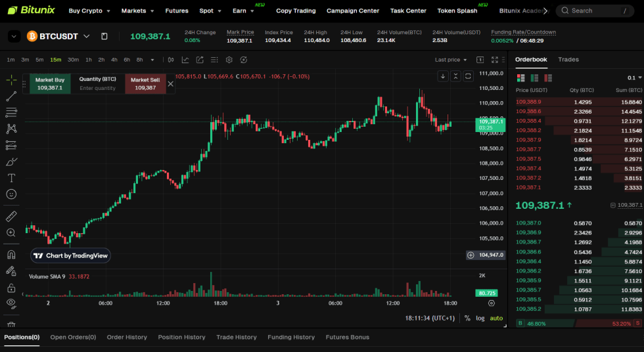Activate the zoom in tool
This screenshot has width=644, height=352.
click(x=11, y=232)
